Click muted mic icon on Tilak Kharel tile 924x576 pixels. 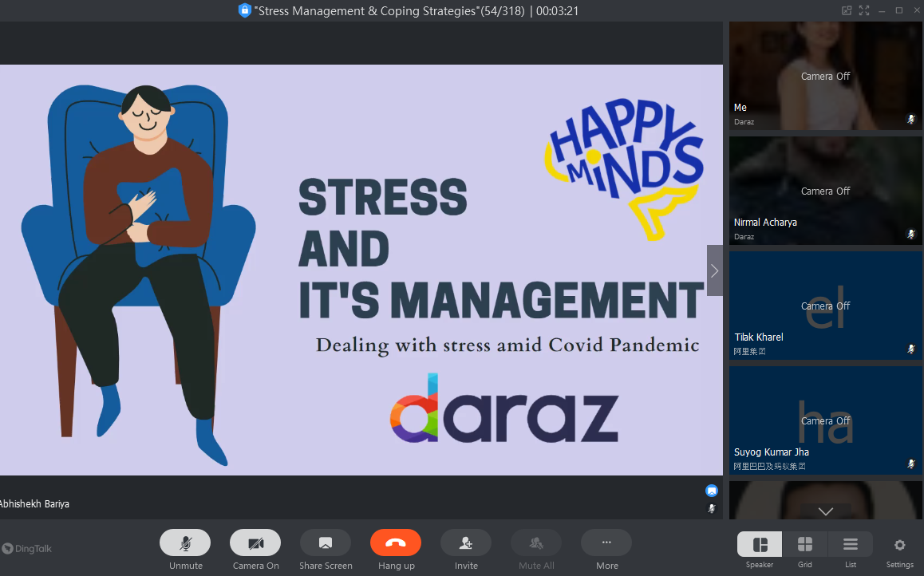(x=911, y=349)
